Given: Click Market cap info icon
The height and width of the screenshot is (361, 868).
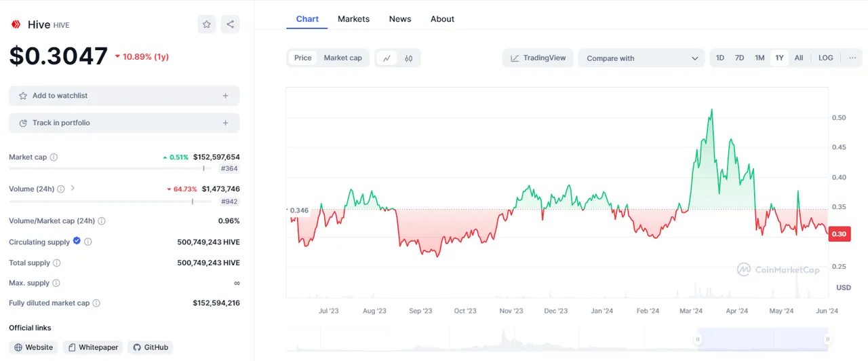Looking at the screenshot, I should point(54,157).
